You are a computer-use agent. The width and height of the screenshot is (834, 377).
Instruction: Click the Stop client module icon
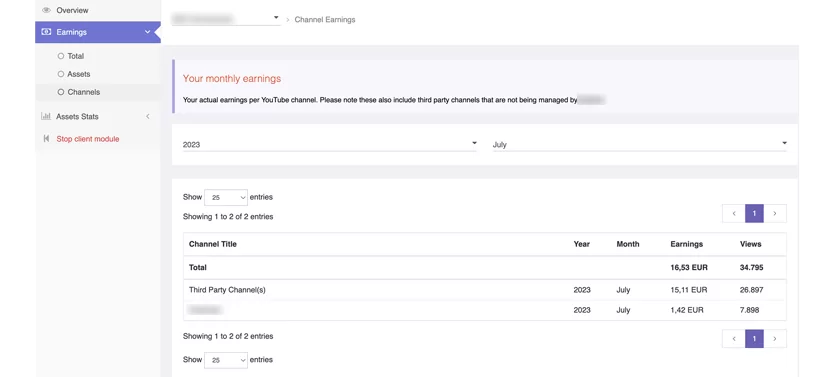(46, 139)
